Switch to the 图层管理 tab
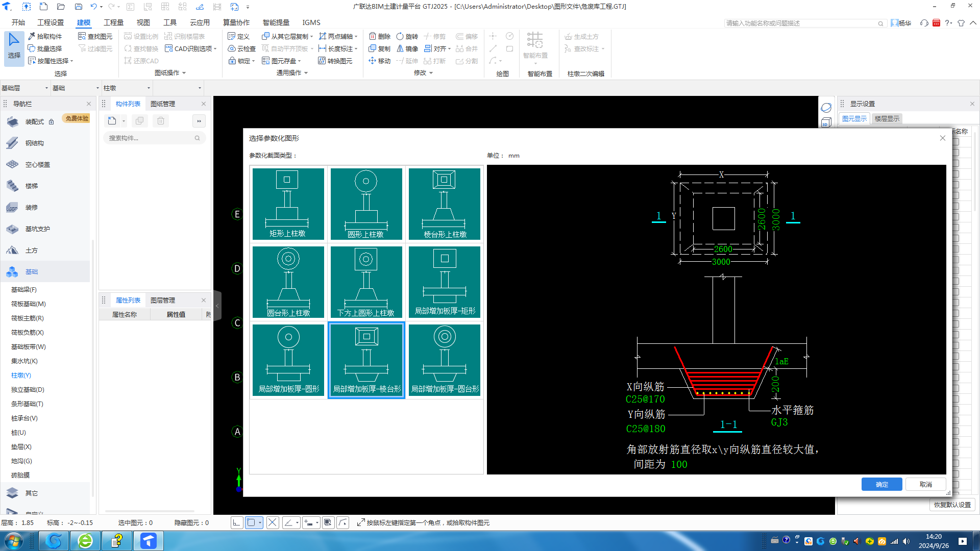This screenshot has width=980, height=551. coord(163,300)
